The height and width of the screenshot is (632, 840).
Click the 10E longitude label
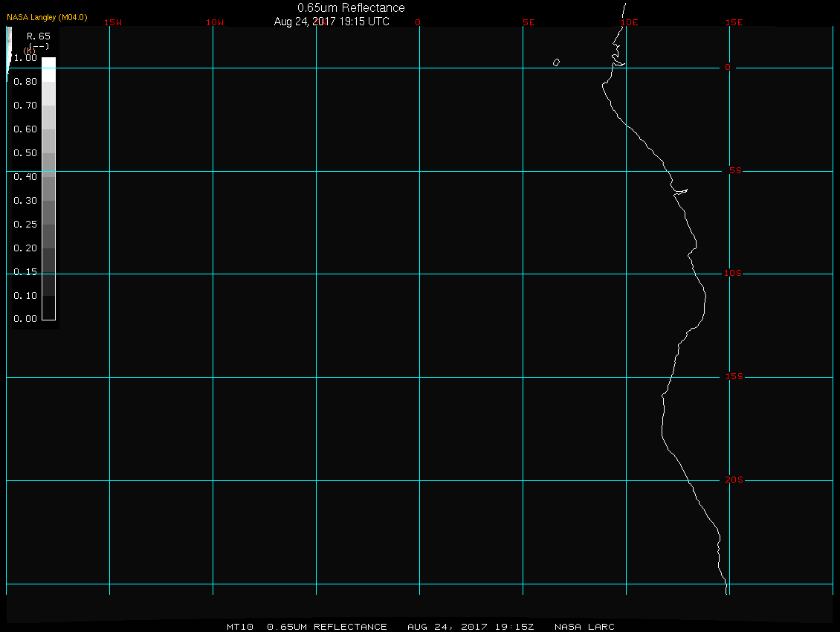(630, 22)
